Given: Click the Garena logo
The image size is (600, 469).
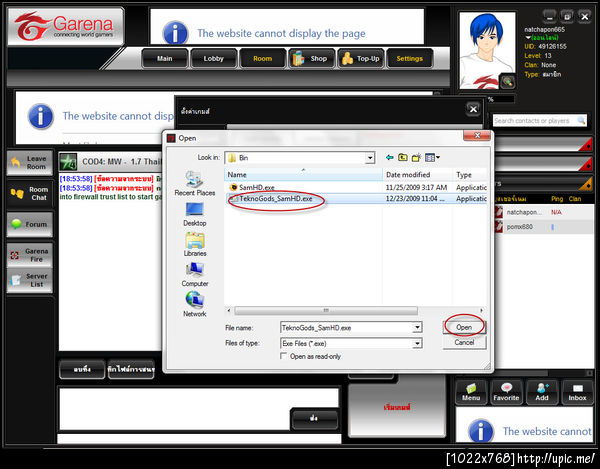Looking at the screenshot, I should point(66,26).
